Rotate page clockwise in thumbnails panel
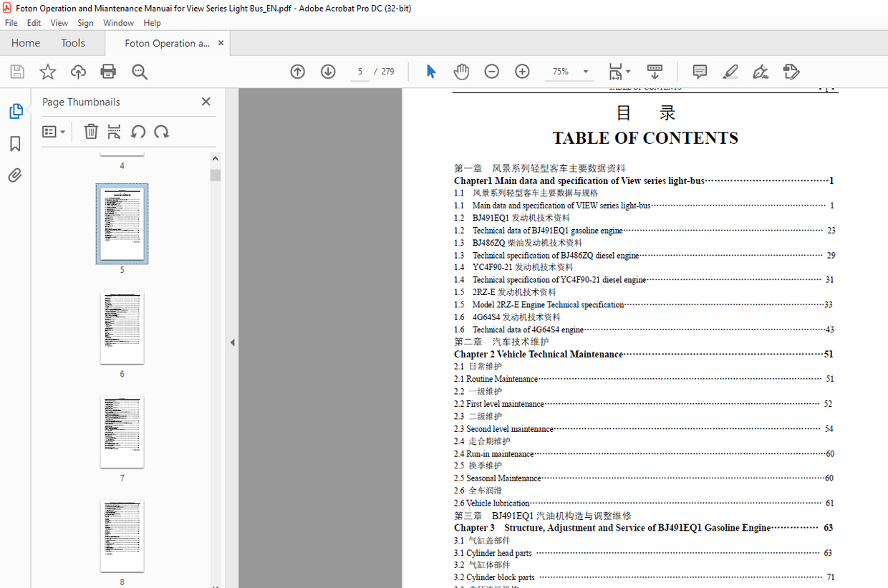 162,132
